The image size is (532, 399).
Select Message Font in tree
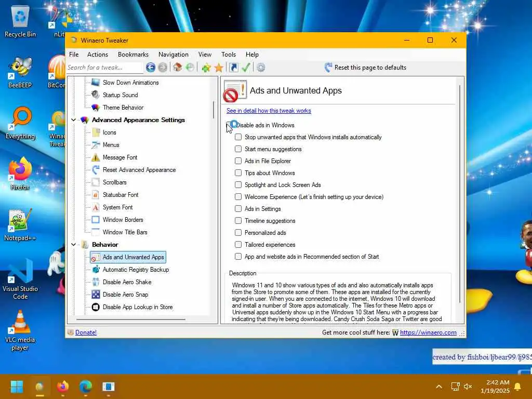point(120,157)
